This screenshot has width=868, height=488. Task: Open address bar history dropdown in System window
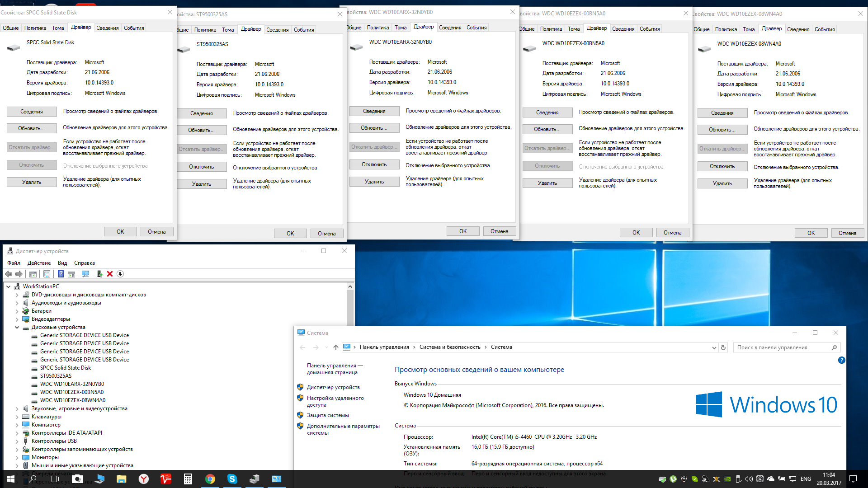coord(714,347)
